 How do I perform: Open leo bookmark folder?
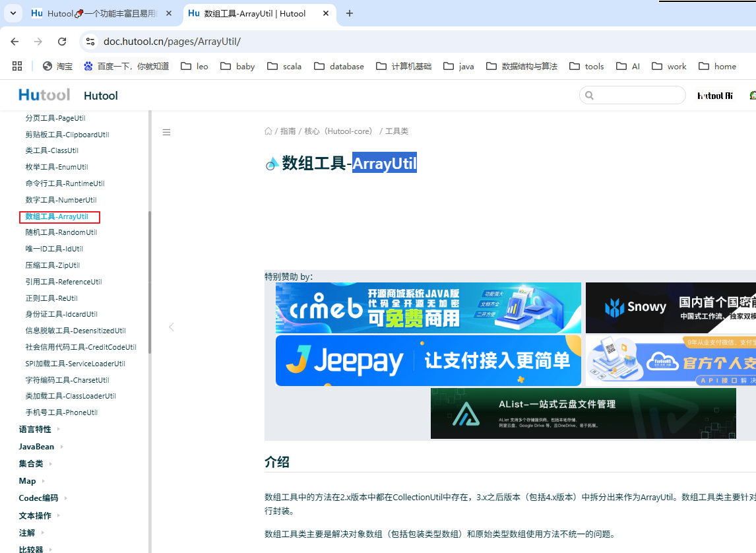(195, 66)
